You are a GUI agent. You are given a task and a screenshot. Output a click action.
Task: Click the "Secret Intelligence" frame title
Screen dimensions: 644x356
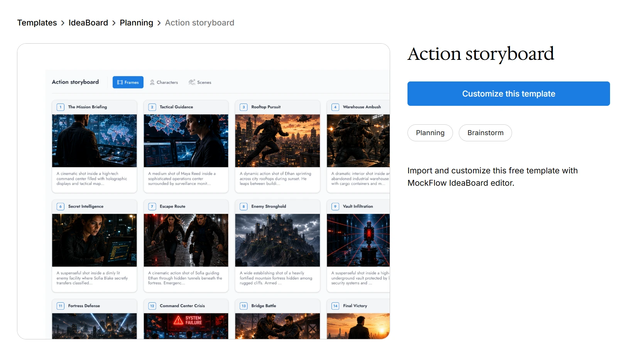pos(86,207)
